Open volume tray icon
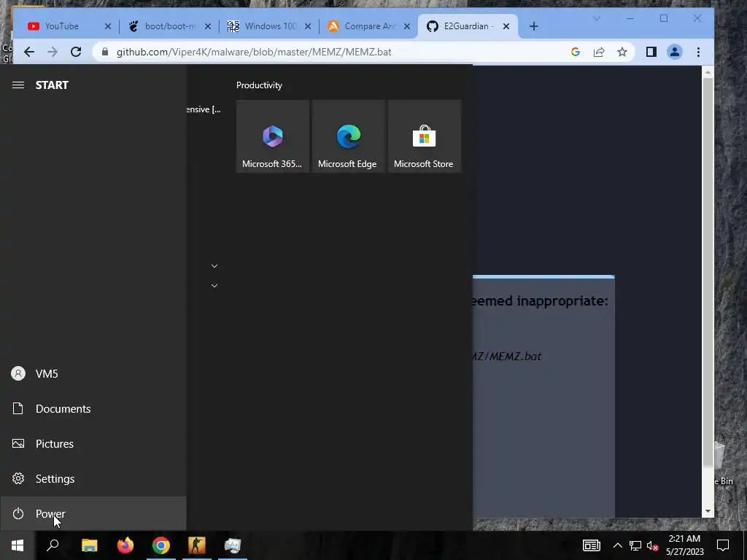This screenshot has height=560, width=747. [x=652, y=545]
